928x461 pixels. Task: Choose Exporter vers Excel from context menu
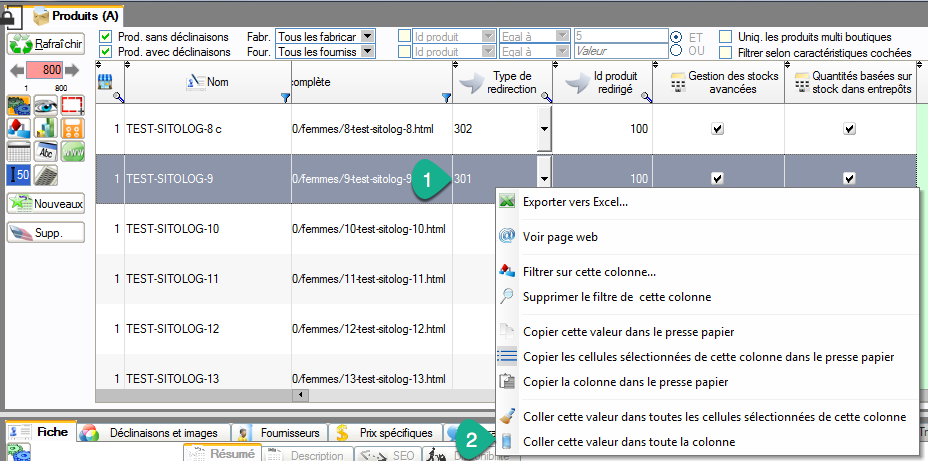[575, 202]
